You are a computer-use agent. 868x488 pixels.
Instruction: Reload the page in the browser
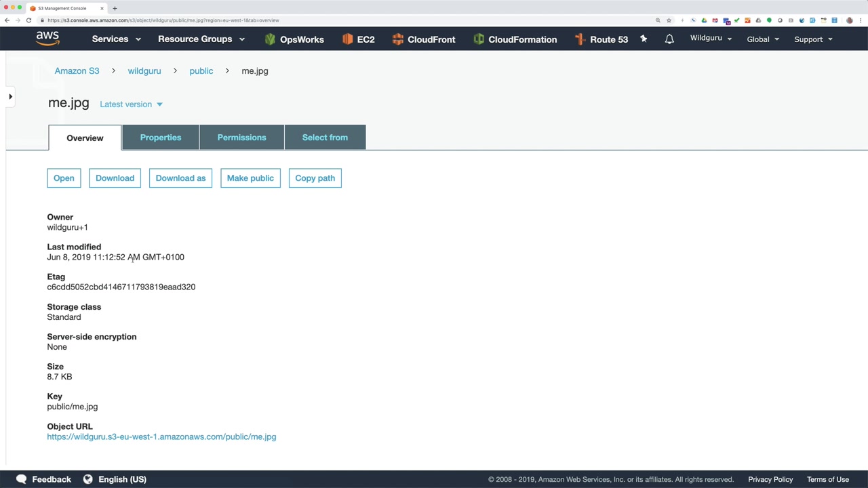(28, 20)
